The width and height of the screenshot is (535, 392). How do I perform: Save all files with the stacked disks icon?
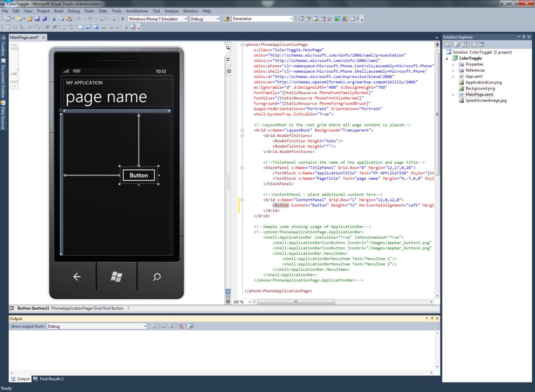pyautogui.click(x=44, y=19)
